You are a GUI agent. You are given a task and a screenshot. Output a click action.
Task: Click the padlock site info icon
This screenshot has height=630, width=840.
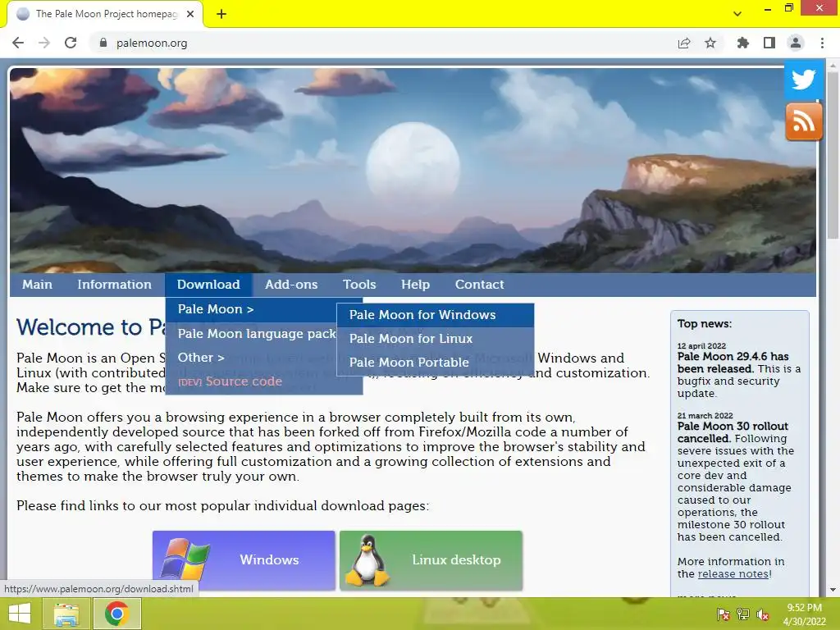tap(103, 43)
